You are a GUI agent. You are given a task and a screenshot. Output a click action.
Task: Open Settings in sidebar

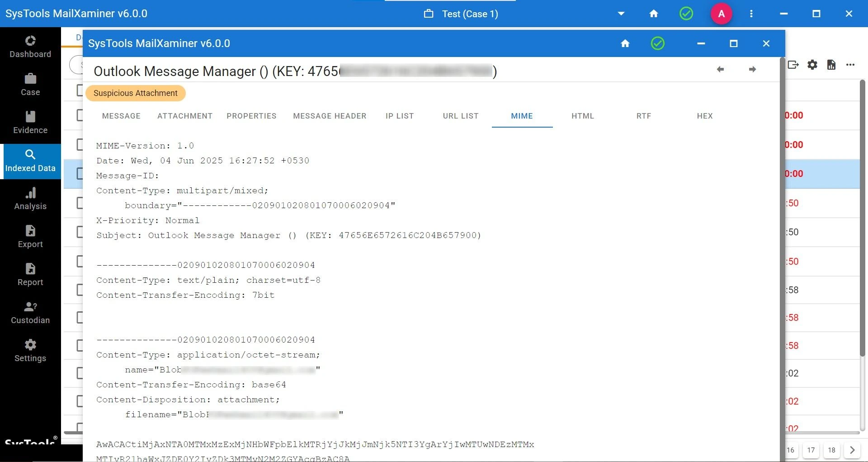[30, 351]
